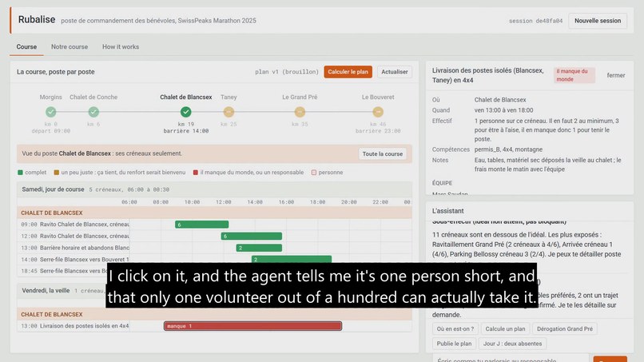Click the Nouvelle session button
This screenshot has height=362, width=644.
tap(598, 21)
